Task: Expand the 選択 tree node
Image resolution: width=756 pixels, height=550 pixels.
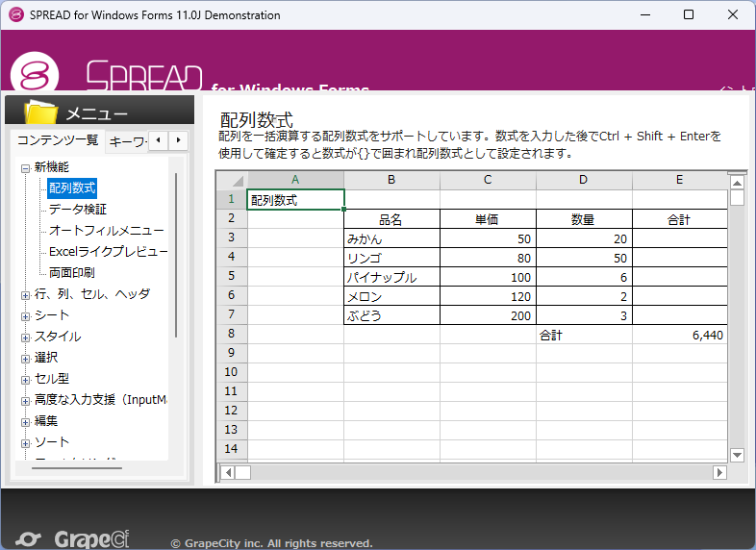Action: (26, 359)
